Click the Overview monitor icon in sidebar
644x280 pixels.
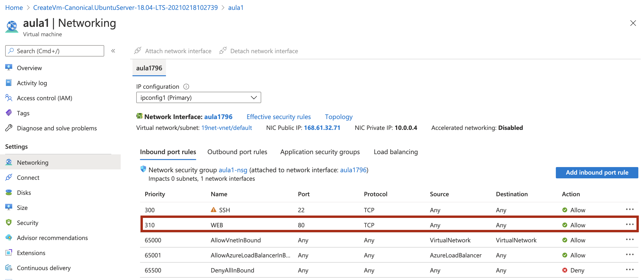(9, 68)
